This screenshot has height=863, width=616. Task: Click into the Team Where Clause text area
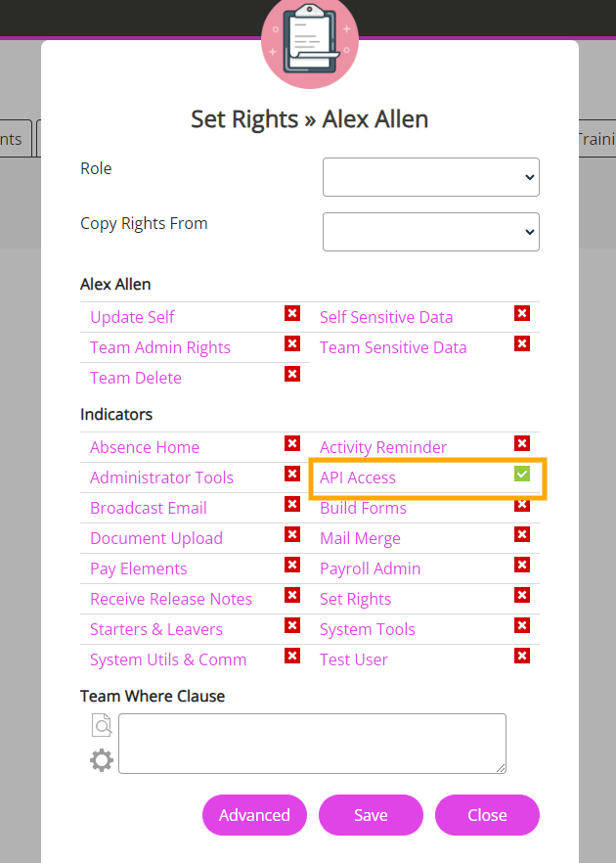(x=313, y=744)
